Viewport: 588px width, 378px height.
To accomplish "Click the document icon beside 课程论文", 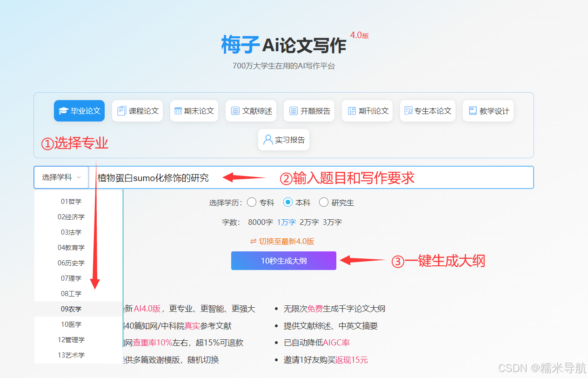I will (121, 111).
